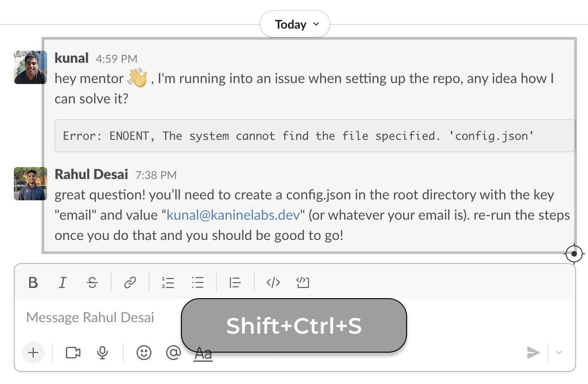588x384 pixels.
Task: Toggle italic text formatting
Action: click(x=63, y=282)
